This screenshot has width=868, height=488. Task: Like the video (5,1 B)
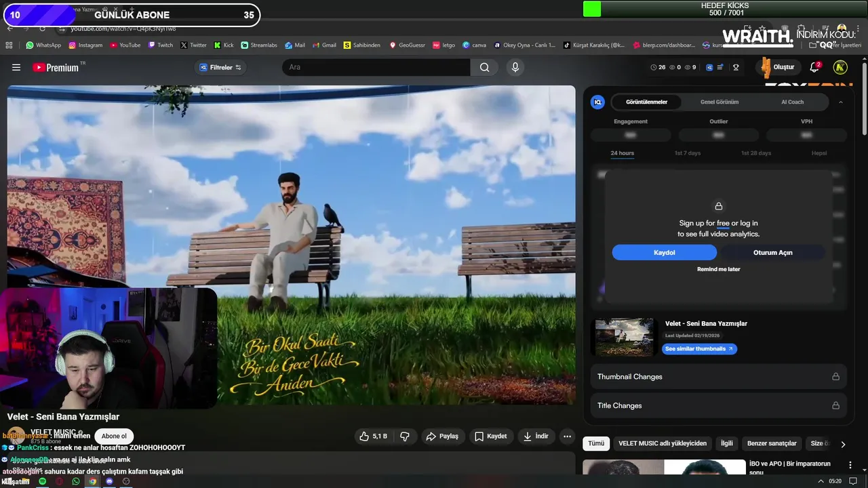tap(373, 436)
